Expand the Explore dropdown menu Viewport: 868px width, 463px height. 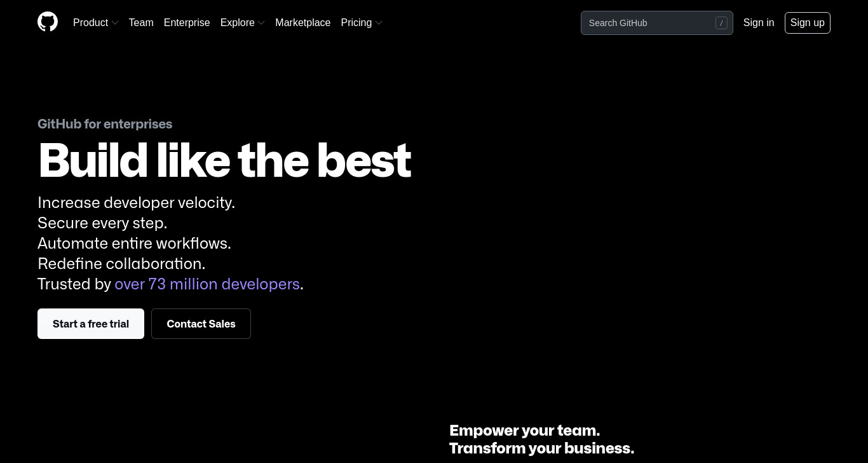[242, 22]
